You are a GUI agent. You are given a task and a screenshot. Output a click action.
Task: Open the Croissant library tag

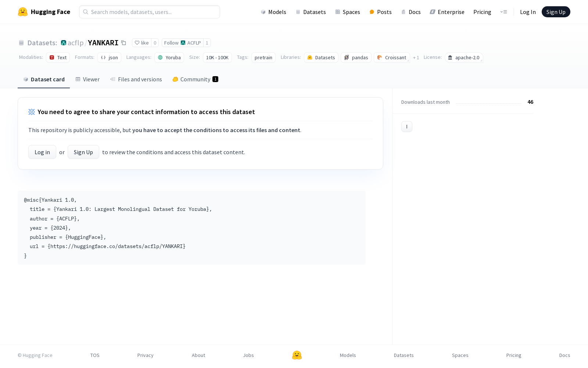pos(392,57)
